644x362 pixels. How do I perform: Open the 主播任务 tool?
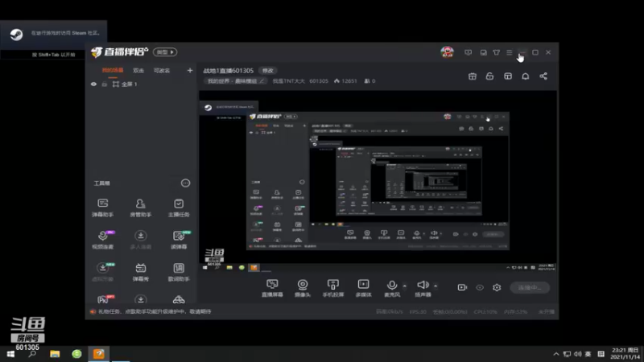pyautogui.click(x=179, y=208)
